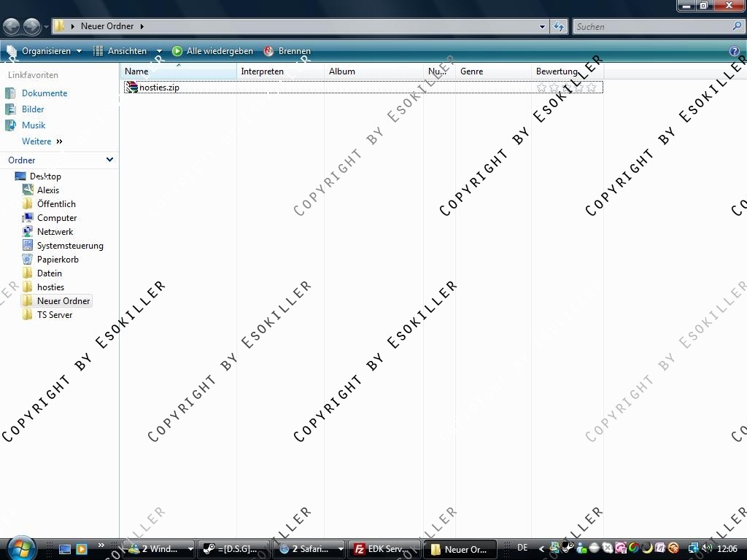Viewport: 747px width, 560px height.
Task: Open the address bar history dropdown
Action: point(542,27)
